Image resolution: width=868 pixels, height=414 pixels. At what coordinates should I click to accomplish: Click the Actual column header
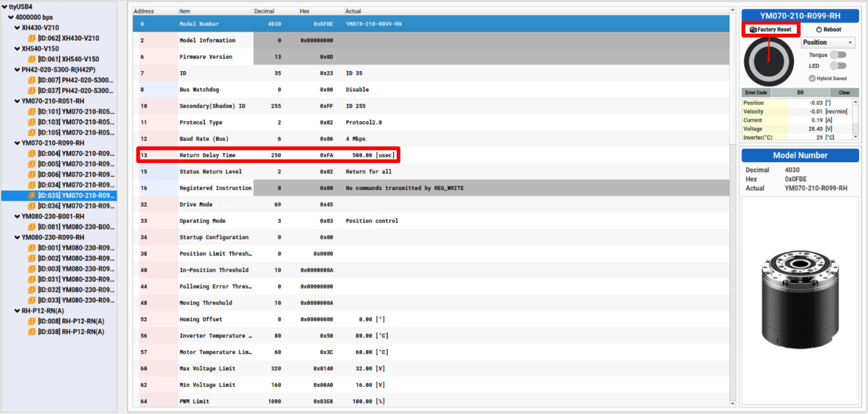(536, 11)
